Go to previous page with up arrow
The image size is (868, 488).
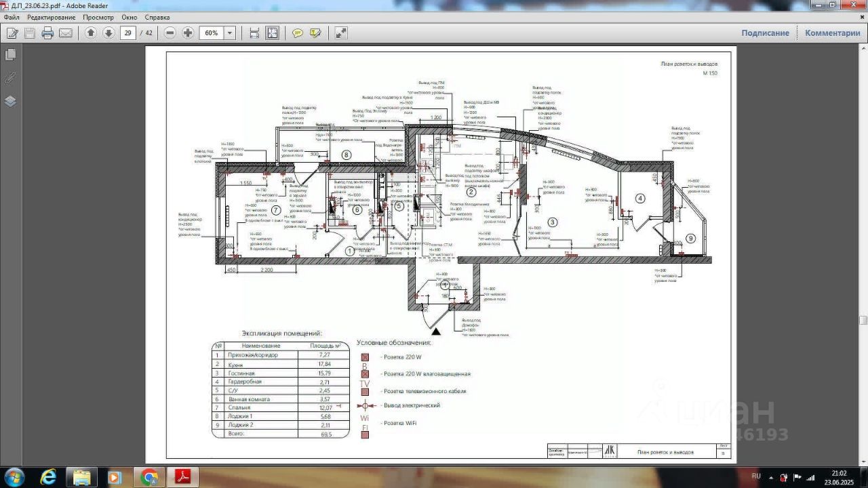[91, 33]
